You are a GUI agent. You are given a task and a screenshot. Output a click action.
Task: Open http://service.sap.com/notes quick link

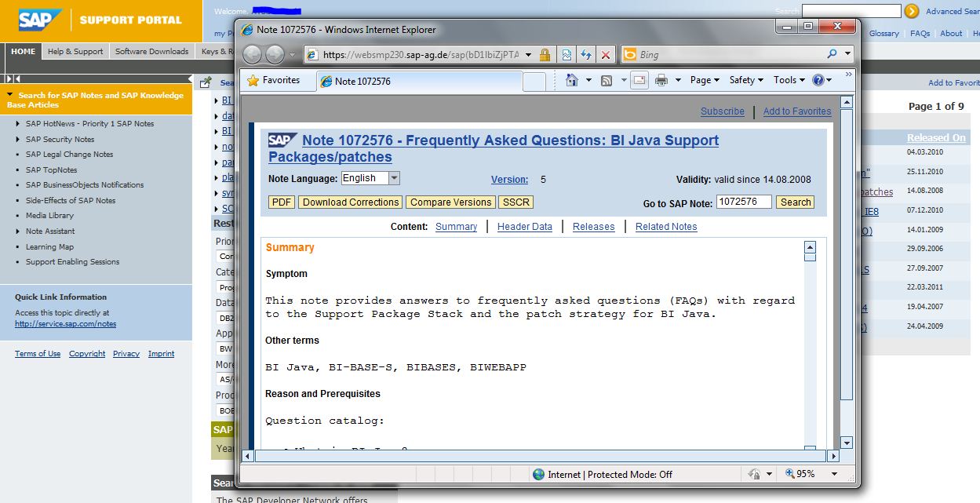pyautogui.click(x=65, y=324)
